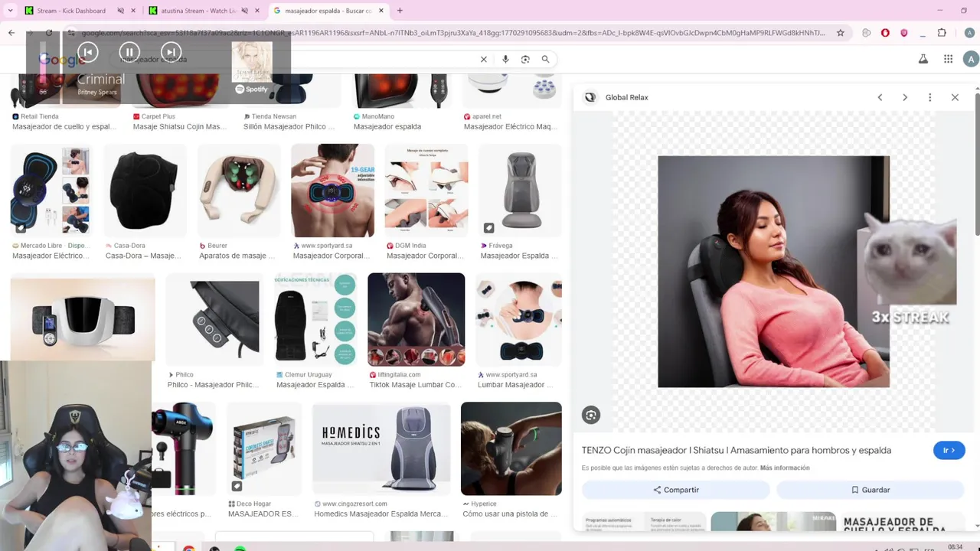Clear the Google search box text
The image size is (980, 551).
click(x=483, y=59)
